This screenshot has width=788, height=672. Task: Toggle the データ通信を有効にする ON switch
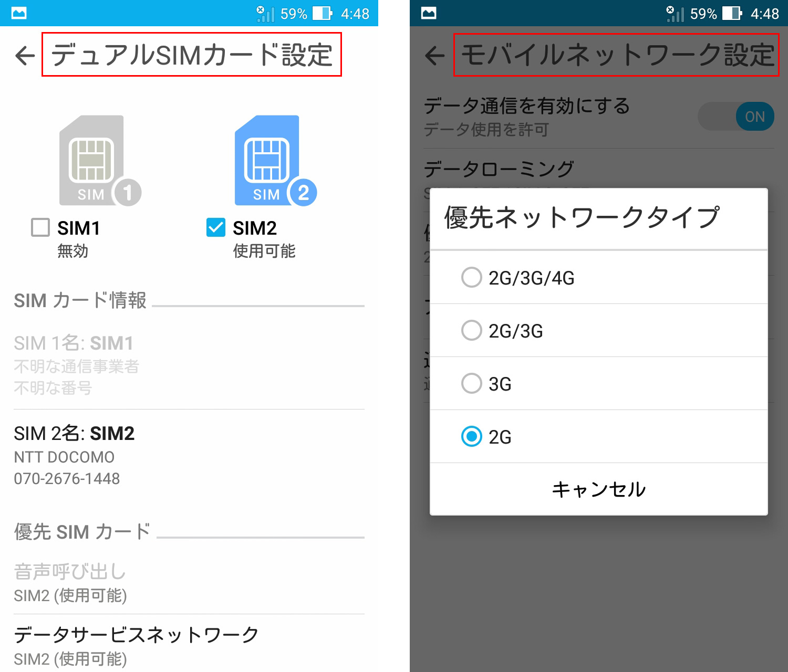(x=735, y=117)
